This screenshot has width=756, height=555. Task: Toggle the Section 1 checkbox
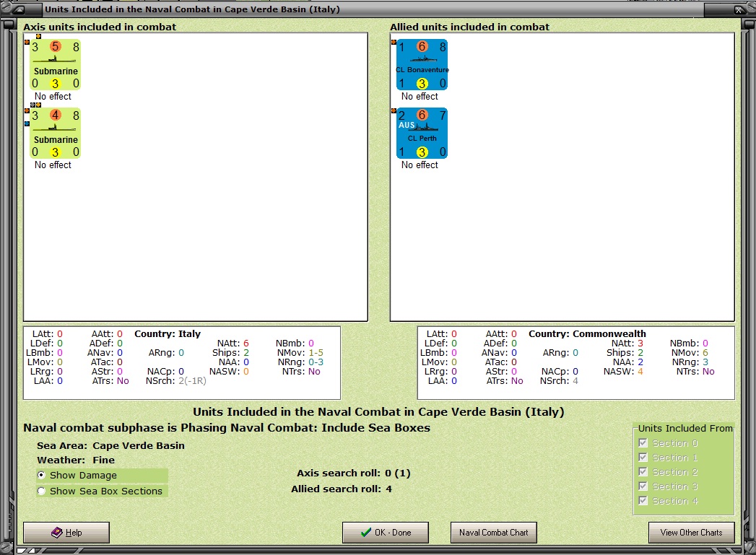coord(643,457)
